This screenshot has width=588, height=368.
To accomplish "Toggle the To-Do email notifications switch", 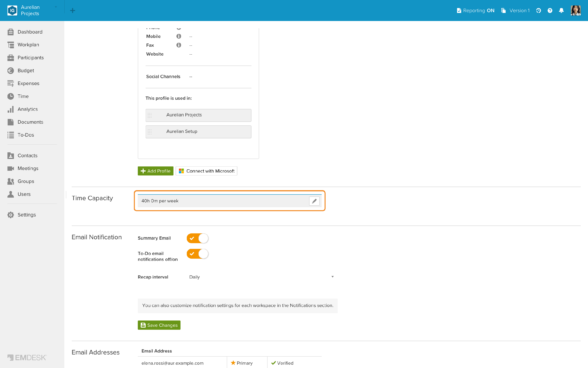I will (x=198, y=254).
